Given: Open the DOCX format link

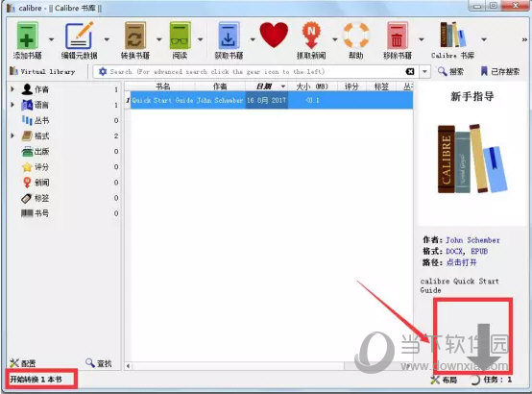Looking at the screenshot, I should click(x=454, y=251).
